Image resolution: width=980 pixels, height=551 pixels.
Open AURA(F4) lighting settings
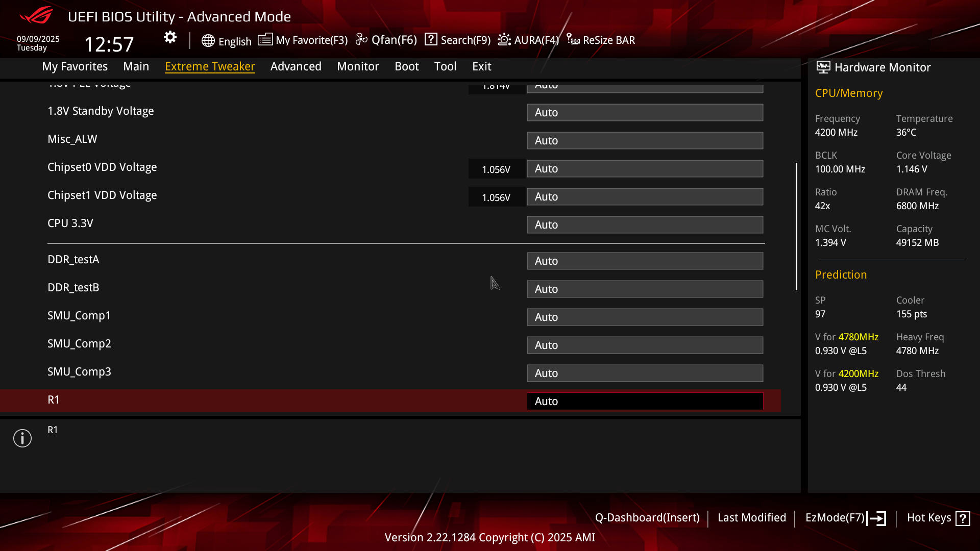[x=528, y=40]
